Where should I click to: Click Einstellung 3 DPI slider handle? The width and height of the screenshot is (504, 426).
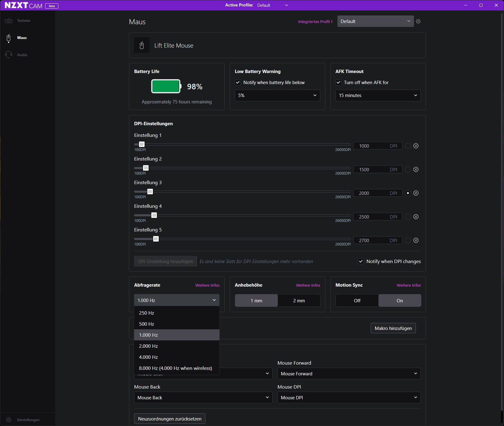pyautogui.click(x=150, y=192)
